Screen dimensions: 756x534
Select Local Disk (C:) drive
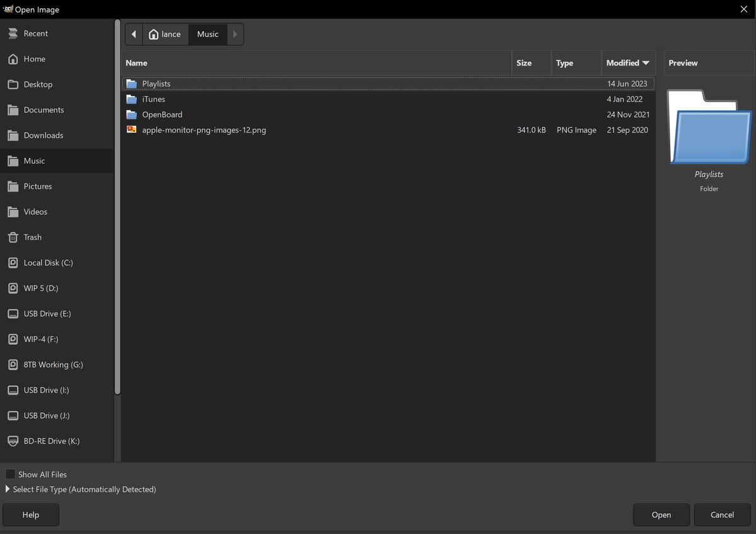pyautogui.click(x=48, y=262)
